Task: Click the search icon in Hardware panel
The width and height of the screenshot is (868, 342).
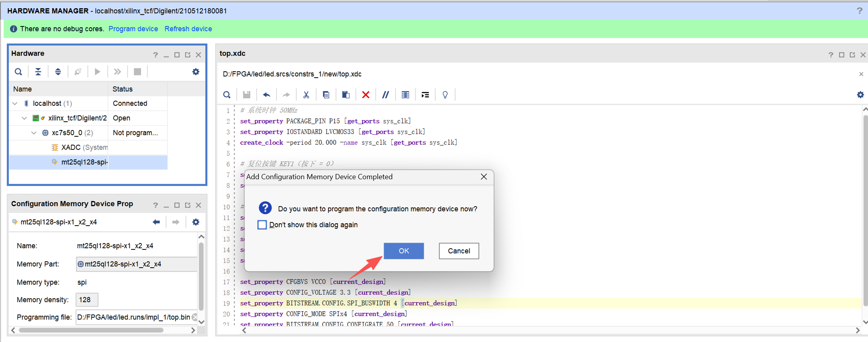Action: (x=18, y=72)
